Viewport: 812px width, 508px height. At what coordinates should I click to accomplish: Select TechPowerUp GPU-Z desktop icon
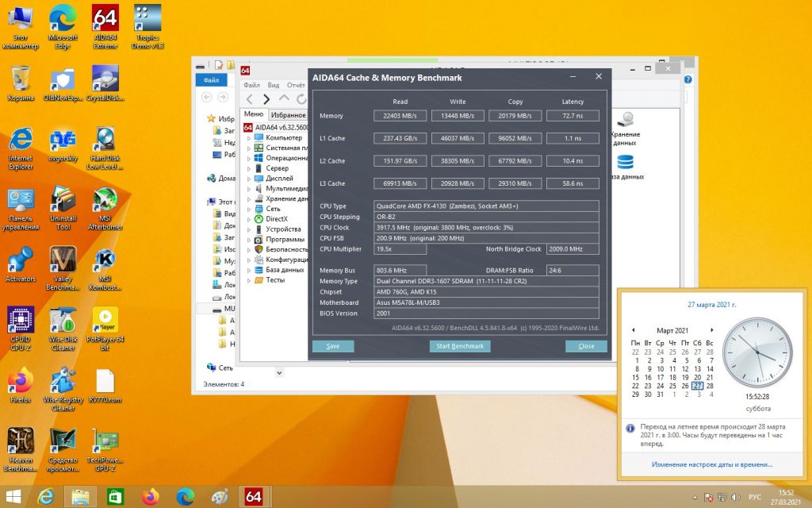coord(105,449)
